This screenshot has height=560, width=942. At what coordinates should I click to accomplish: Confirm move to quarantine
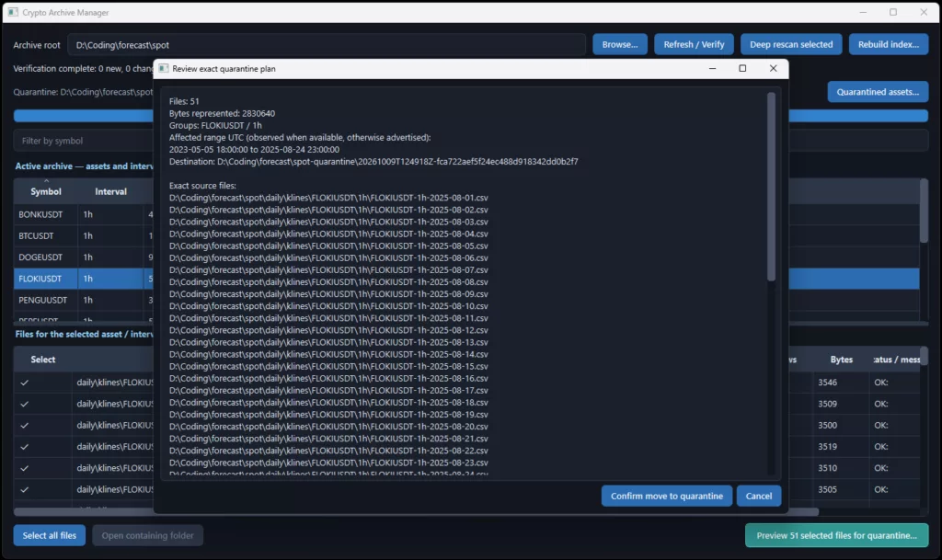point(667,496)
